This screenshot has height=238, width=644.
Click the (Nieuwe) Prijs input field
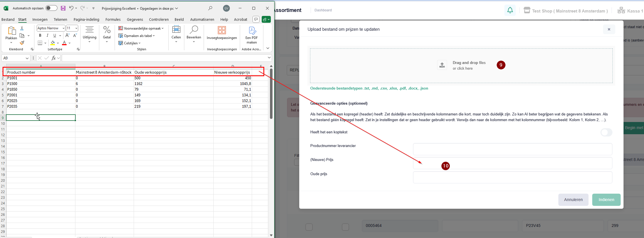tap(512, 163)
